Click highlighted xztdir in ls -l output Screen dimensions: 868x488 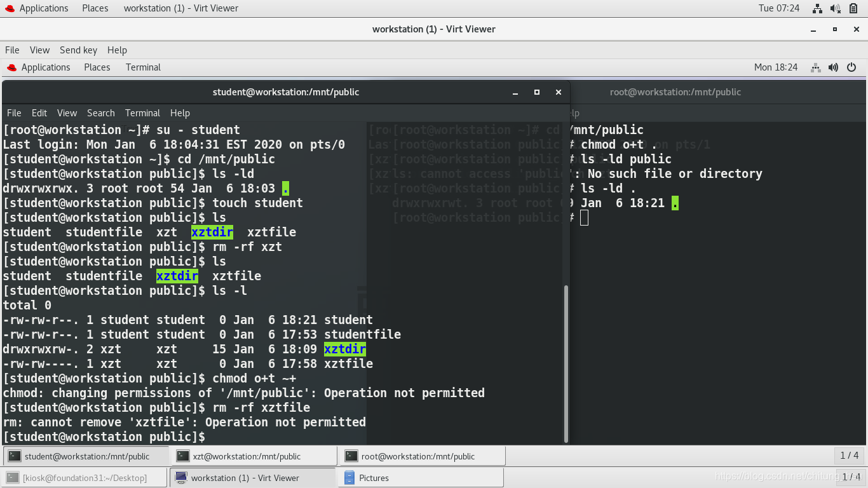345,349
